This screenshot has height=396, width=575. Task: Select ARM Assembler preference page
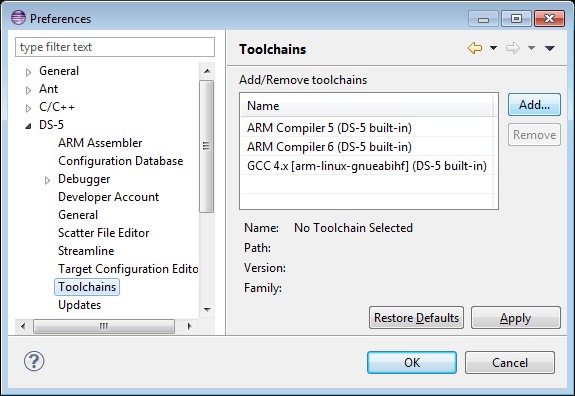coord(100,143)
